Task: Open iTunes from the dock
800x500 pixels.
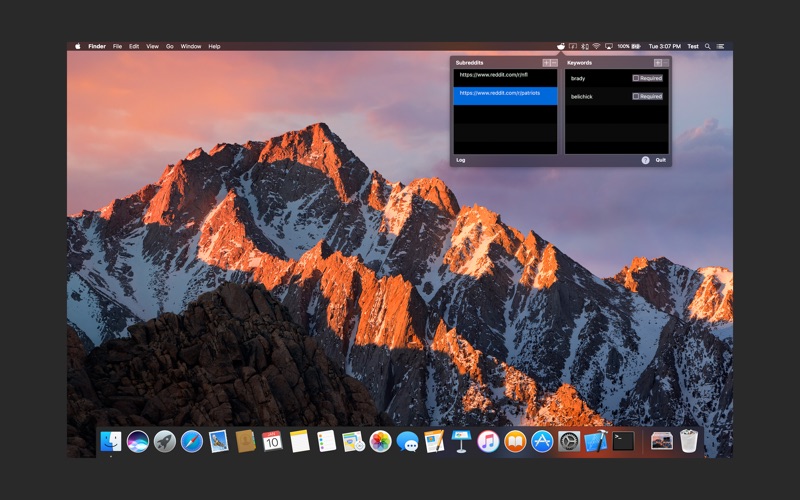Action: point(488,441)
